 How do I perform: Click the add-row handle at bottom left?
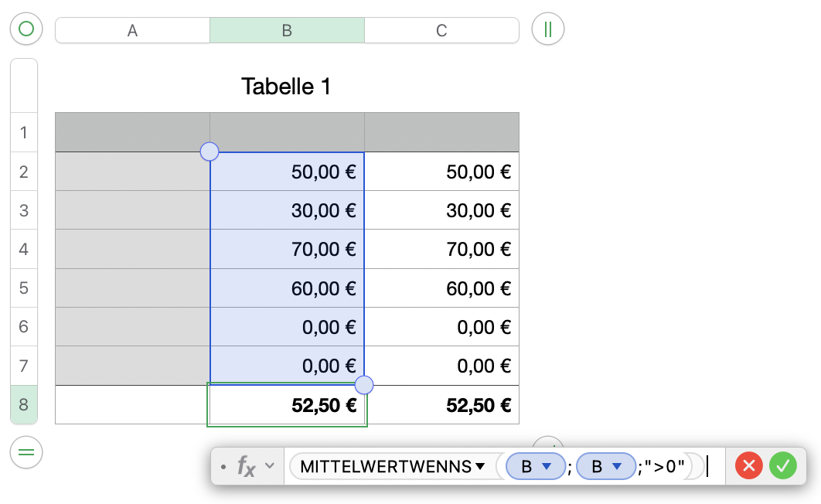26,452
